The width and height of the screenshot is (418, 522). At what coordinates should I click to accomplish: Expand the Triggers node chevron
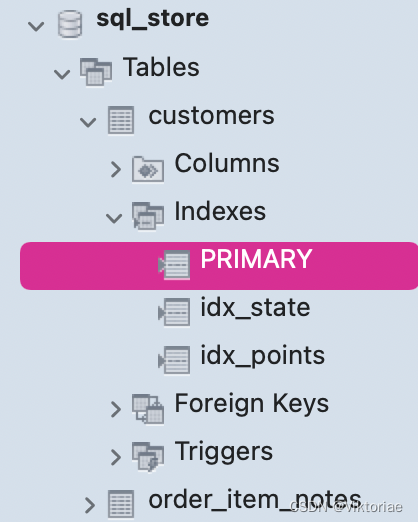pyautogui.click(x=116, y=457)
